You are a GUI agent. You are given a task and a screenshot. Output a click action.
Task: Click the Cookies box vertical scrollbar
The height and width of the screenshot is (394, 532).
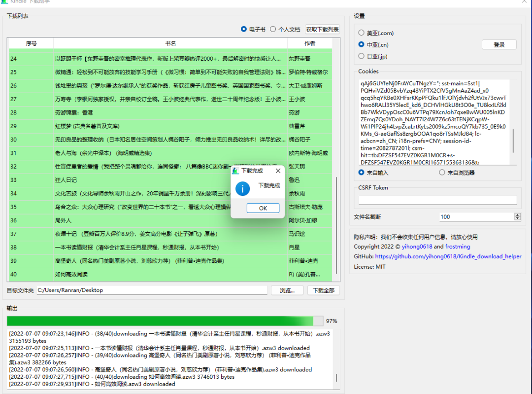pyautogui.click(x=513, y=141)
